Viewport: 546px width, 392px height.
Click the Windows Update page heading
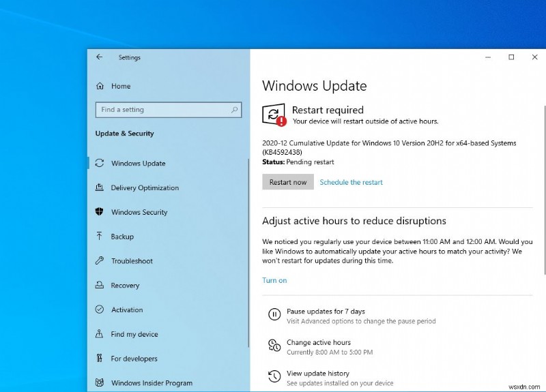coord(315,86)
